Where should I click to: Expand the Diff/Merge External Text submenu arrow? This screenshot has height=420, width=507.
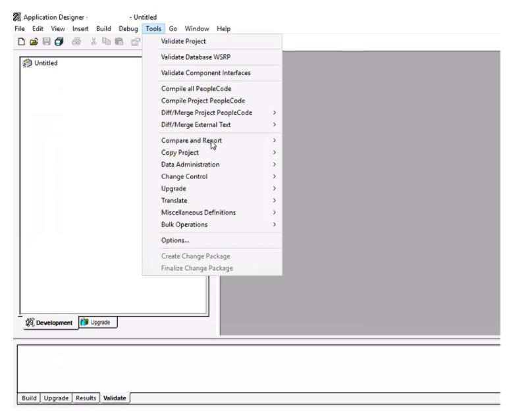[274, 124]
